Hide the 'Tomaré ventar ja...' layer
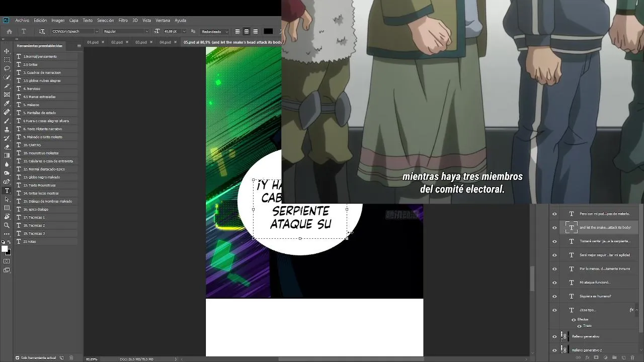Image resolution: width=644 pixels, height=362 pixels. coord(554,241)
